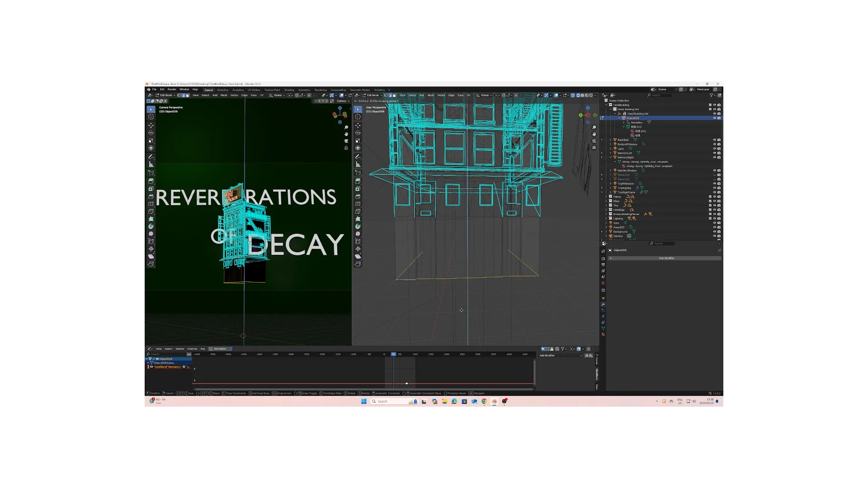Select the Measure tool in left viewport

pos(151,164)
